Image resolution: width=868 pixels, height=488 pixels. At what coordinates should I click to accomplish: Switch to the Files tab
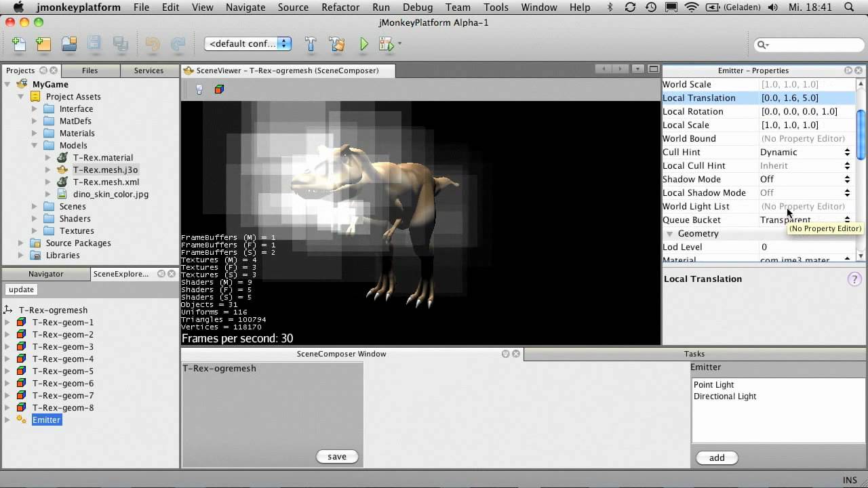tap(90, 70)
